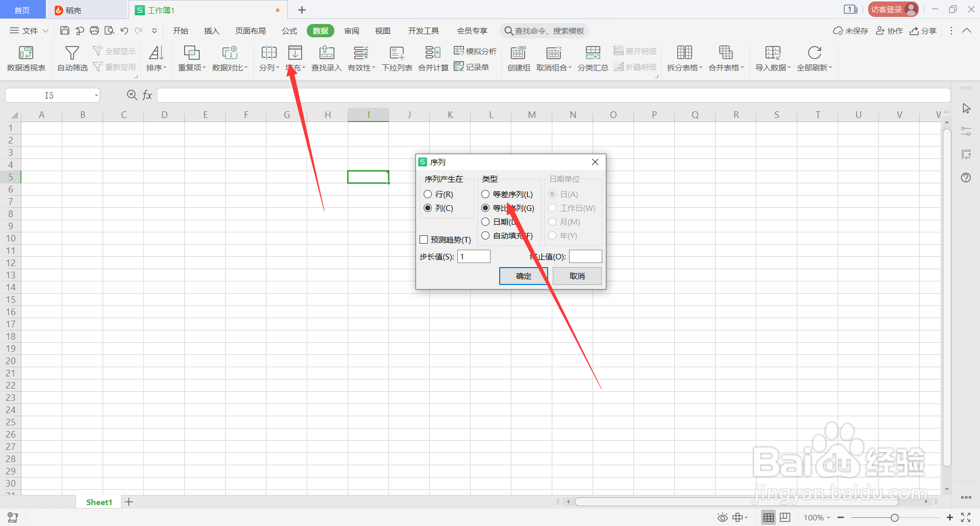Open the Consolidate (合并计算) tool

click(433, 58)
